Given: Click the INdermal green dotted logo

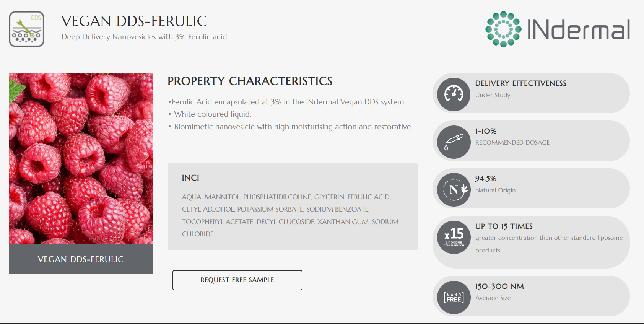Looking at the screenshot, I should coord(503,29).
